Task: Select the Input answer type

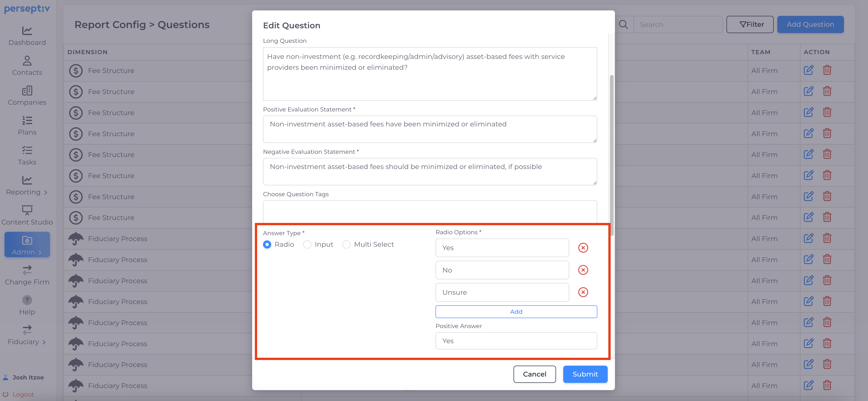Action: pyautogui.click(x=307, y=244)
